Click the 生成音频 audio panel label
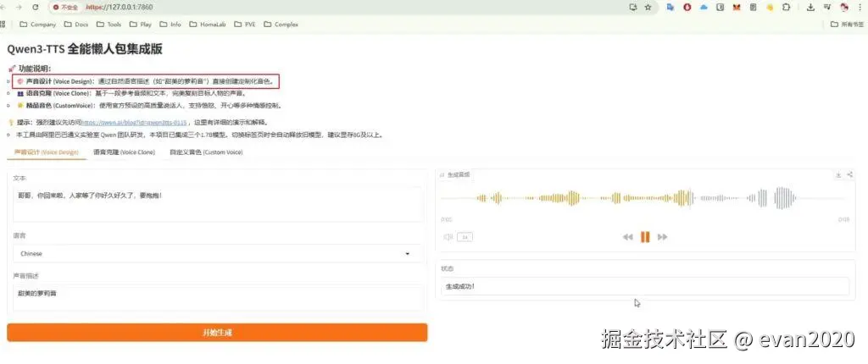 458,175
